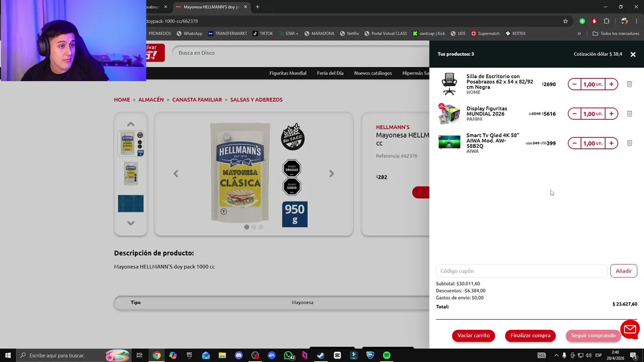Open the figuritas display product thumbnail
The image size is (644, 362).
(x=449, y=114)
